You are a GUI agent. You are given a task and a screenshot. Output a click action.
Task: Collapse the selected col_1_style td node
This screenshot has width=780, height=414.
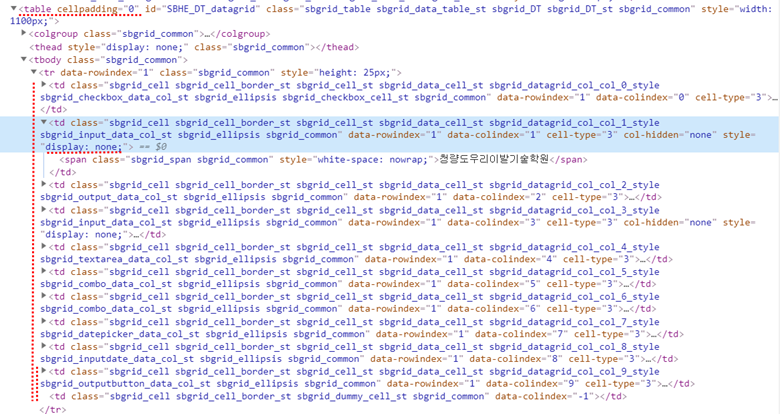point(44,122)
